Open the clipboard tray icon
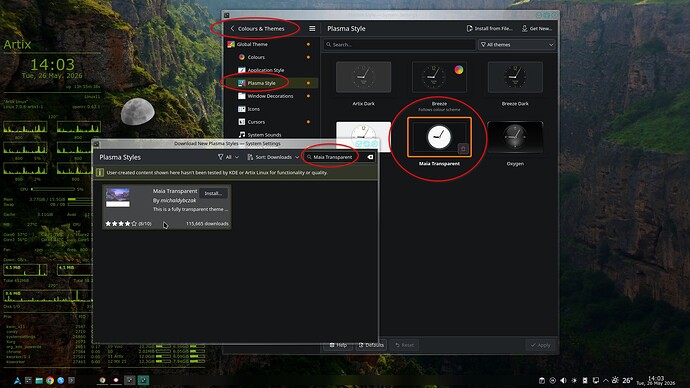The image size is (690, 388). pos(542,381)
